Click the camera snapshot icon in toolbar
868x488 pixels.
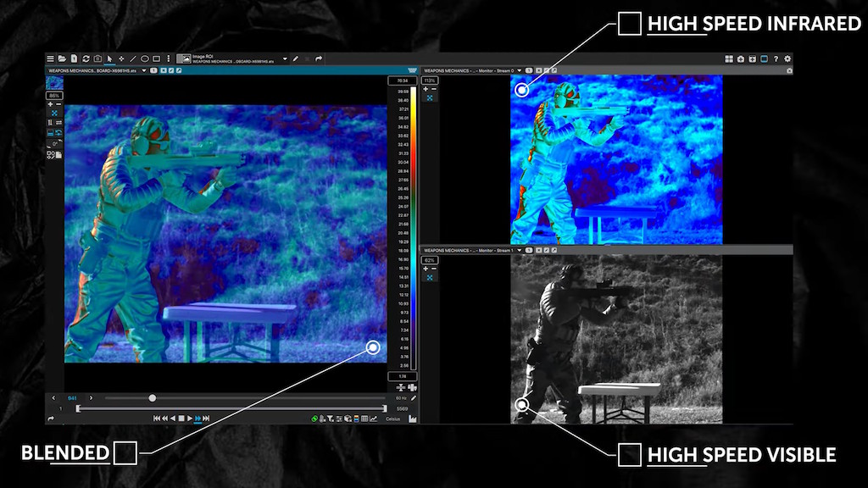coord(98,58)
